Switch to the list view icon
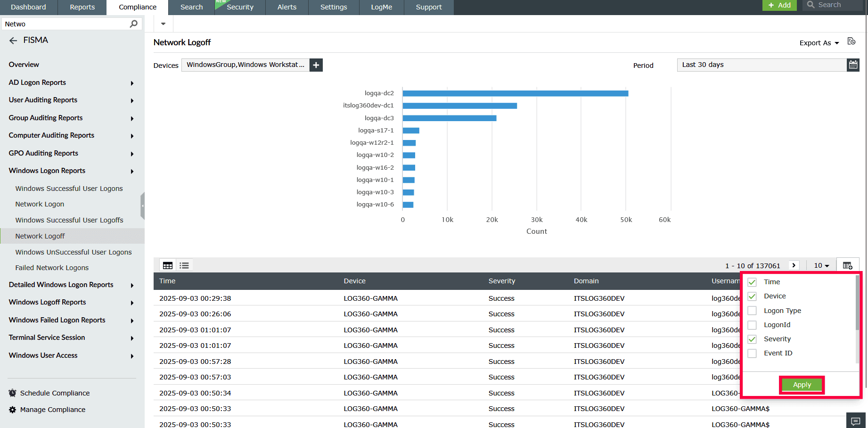 [184, 266]
